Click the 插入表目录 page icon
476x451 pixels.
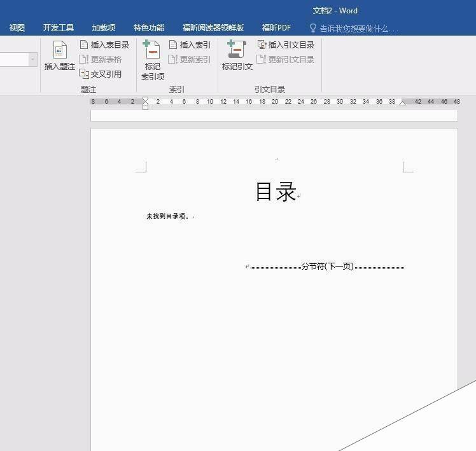(84, 45)
